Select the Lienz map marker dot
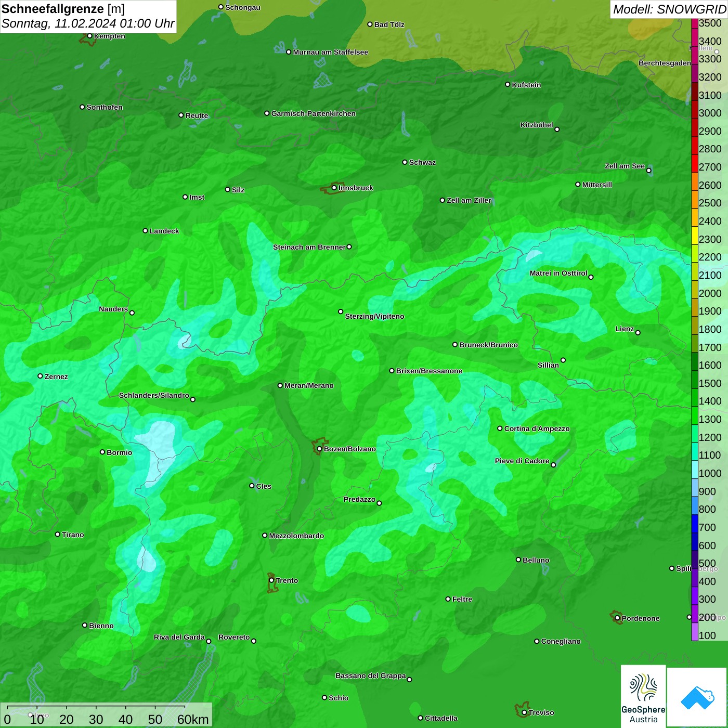This screenshot has height=728, width=728. [x=638, y=333]
